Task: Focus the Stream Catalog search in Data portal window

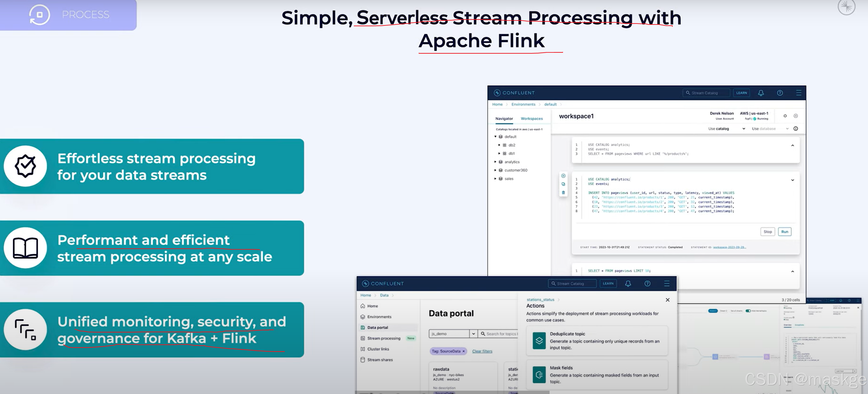Action: point(572,284)
